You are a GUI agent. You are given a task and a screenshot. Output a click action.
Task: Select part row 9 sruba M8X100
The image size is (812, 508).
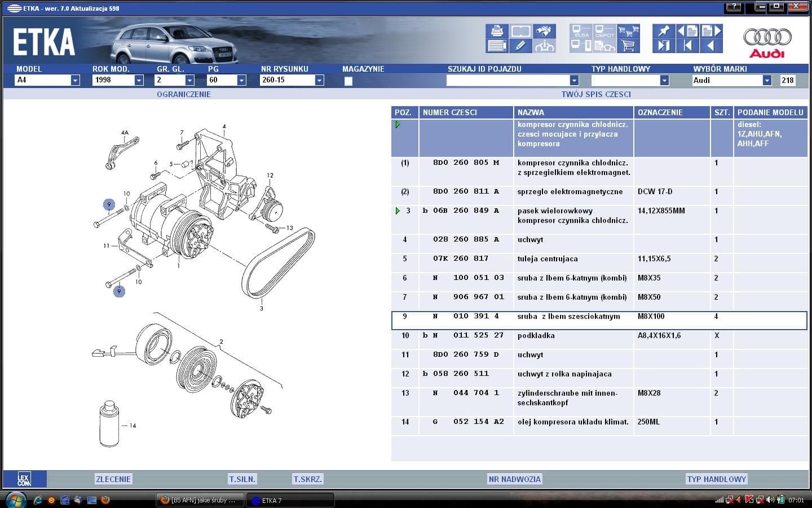(x=599, y=320)
